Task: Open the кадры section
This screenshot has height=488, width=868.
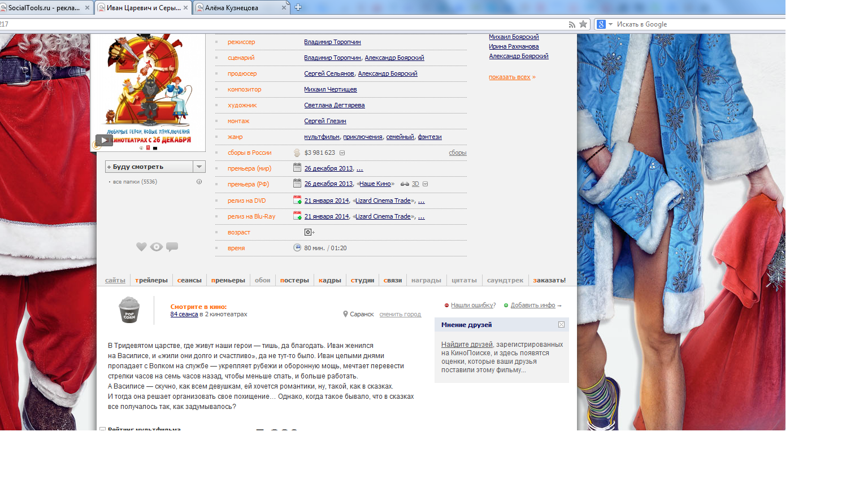Action: click(x=330, y=280)
